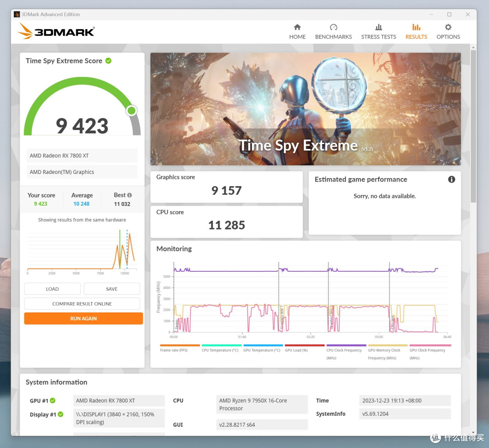Click the 3DMark title bar app icon
This screenshot has height=448, width=489.
click(x=17, y=14)
